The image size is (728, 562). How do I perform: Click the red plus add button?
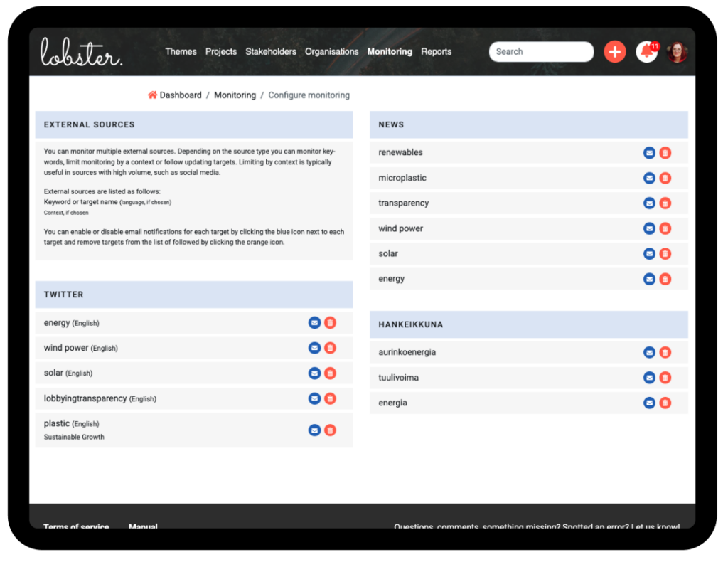tap(615, 51)
